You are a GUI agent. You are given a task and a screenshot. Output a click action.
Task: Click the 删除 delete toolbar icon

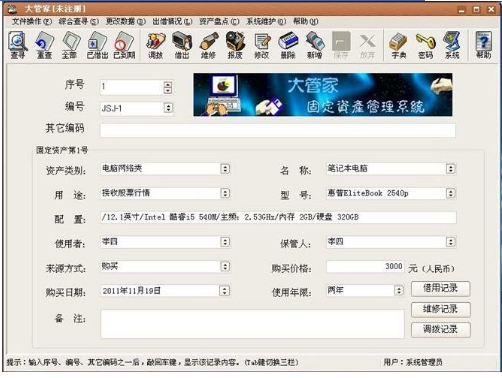coord(288,45)
